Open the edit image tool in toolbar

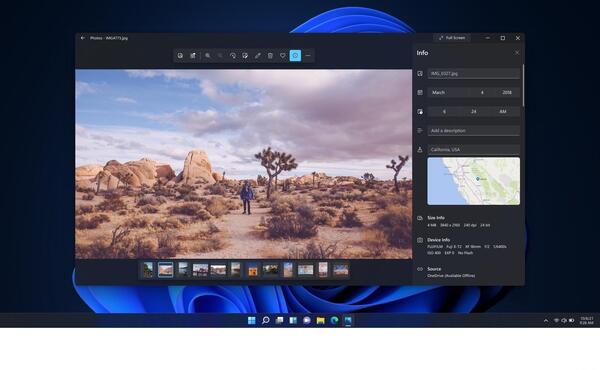[245, 55]
